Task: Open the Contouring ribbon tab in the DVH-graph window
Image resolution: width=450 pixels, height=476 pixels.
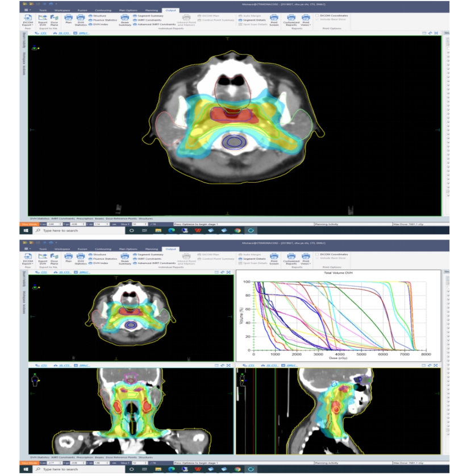Action: (x=103, y=249)
